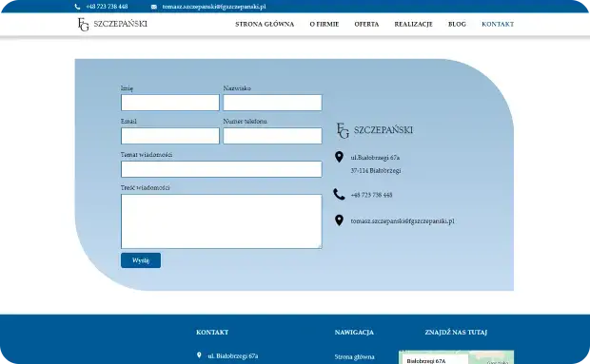Click the Wyślij submit button

tap(141, 260)
